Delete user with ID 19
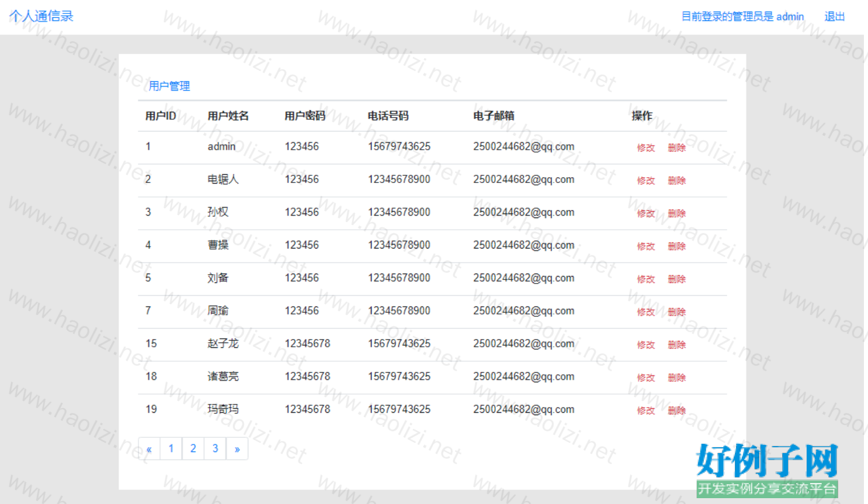868x504 pixels. pyautogui.click(x=676, y=410)
